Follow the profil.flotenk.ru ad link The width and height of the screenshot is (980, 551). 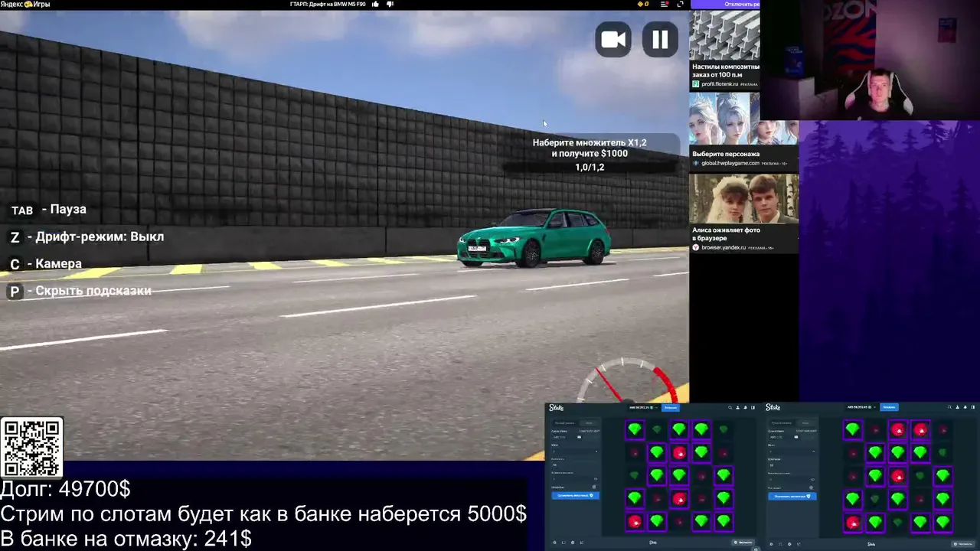click(x=718, y=84)
